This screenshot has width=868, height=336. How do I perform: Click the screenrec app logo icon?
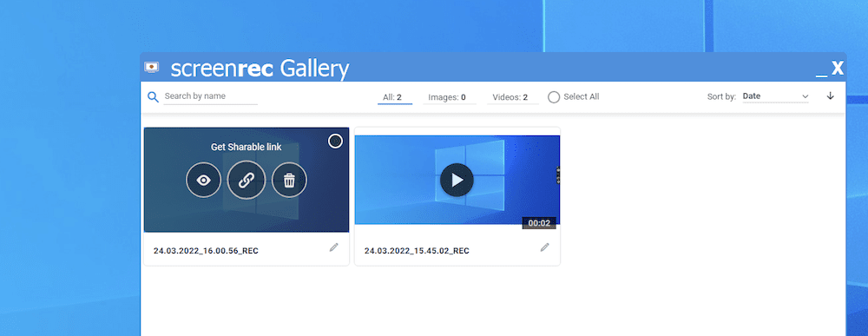(x=151, y=67)
